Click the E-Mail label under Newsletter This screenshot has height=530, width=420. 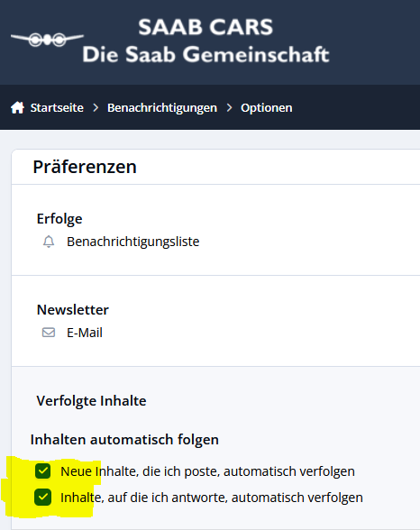pos(85,333)
